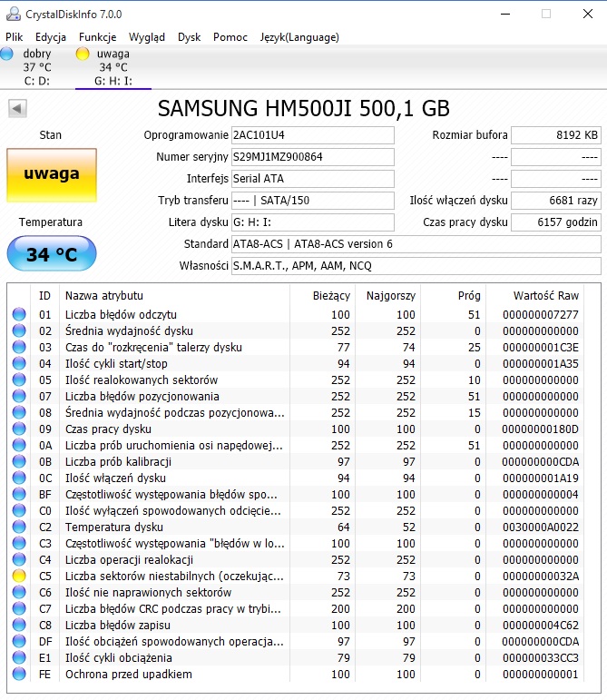This screenshot has height=700, width=607.
Task: Open the Pomoc menu
Action: (230, 37)
